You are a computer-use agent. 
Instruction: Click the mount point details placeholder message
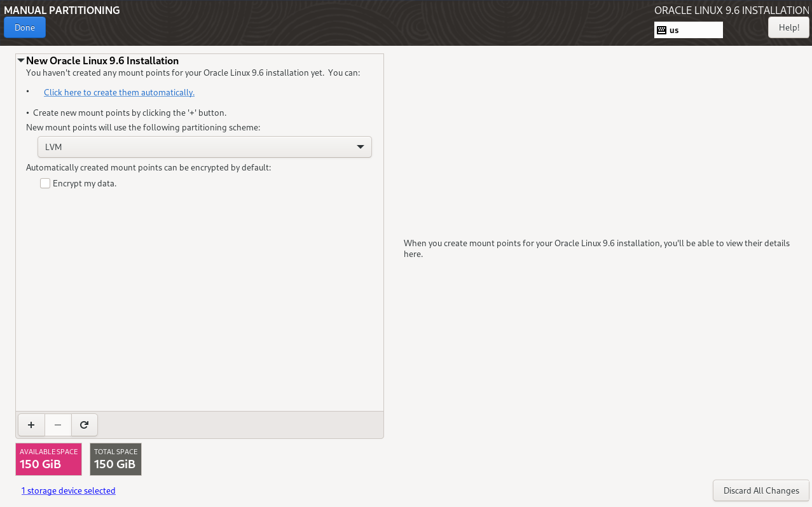coord(596,249)
